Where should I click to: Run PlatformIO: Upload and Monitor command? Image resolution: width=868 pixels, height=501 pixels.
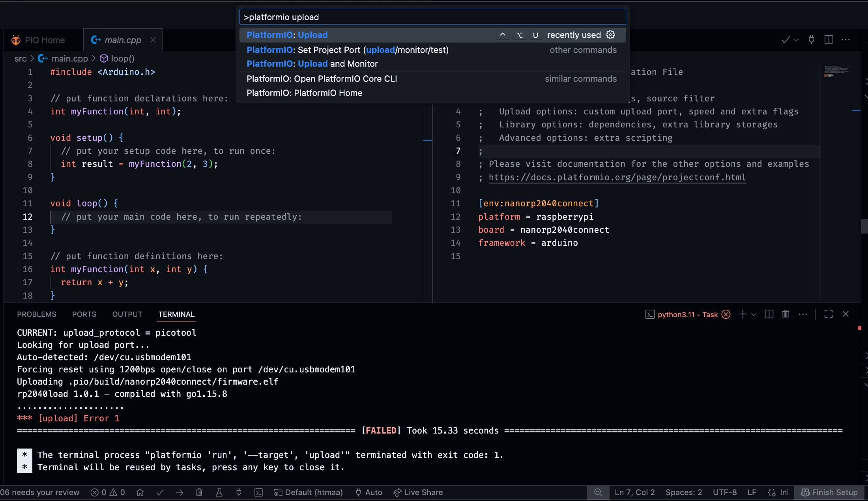pos(312,64)
